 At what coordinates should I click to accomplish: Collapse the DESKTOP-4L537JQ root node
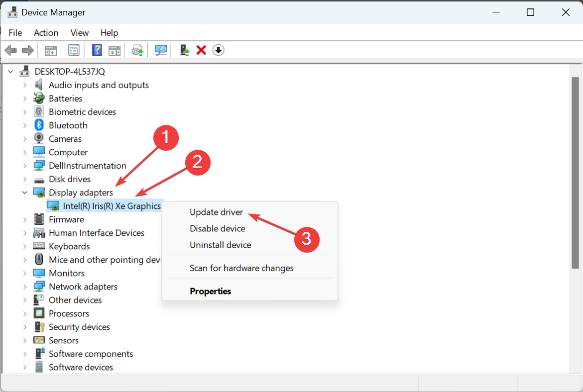[11, 71]
